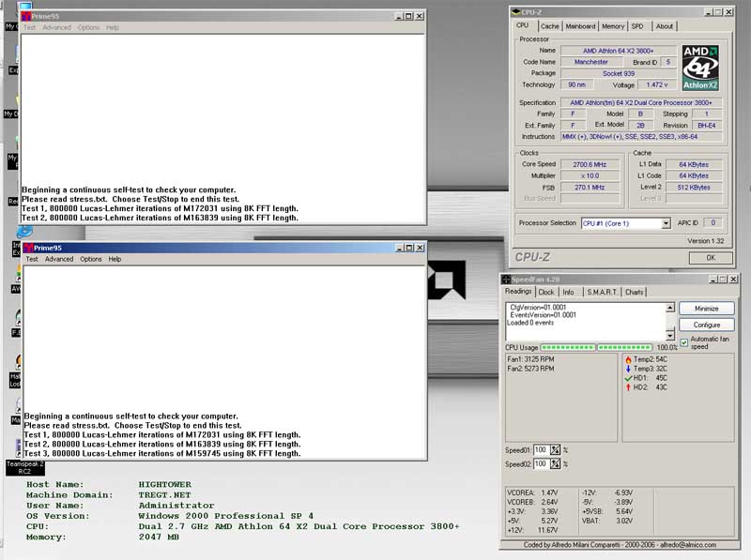Screen dimensions: 751x560
Task: Open the Info tab in SpeedFan
Action: click(568, 292)
